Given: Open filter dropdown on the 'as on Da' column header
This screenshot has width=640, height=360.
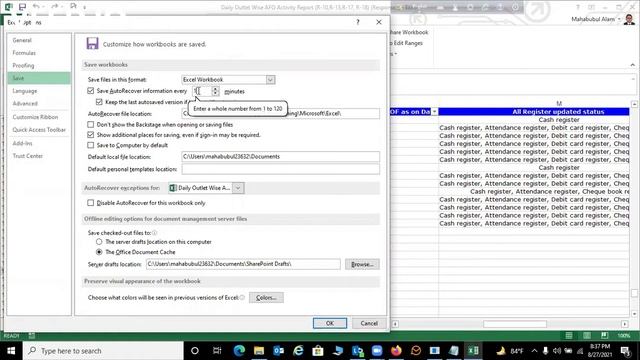Looking at the screenshot, I should (434, 111).
